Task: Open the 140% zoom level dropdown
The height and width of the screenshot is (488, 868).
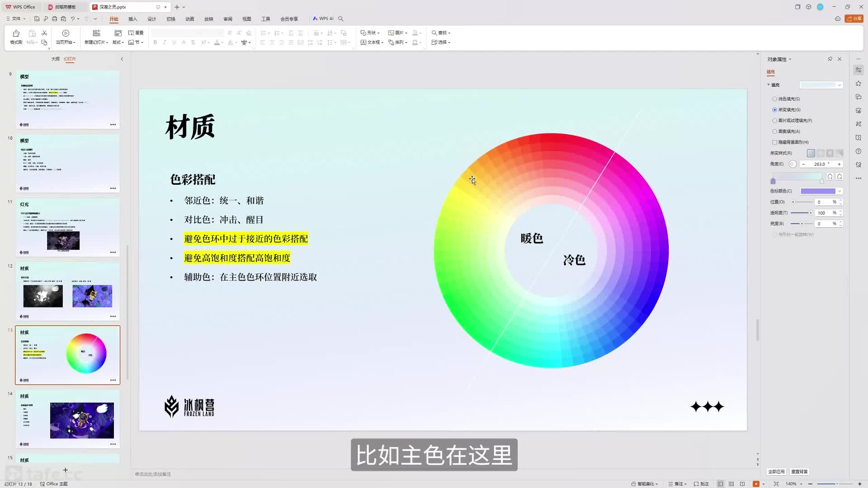Action: (x=794, y=484)
